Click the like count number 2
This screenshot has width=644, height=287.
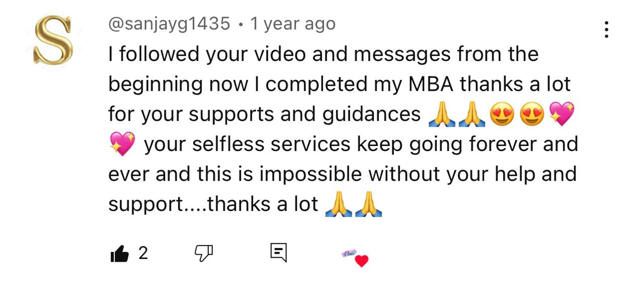143,253
